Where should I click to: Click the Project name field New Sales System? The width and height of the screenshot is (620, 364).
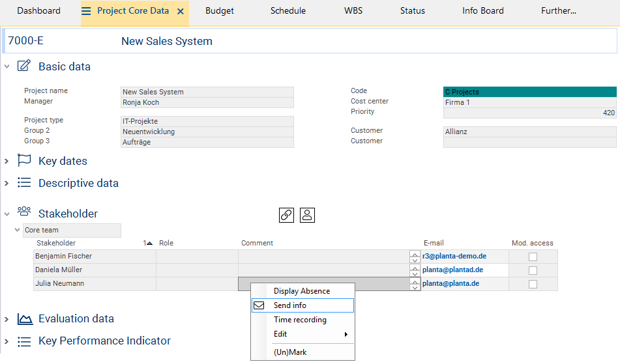207,92
